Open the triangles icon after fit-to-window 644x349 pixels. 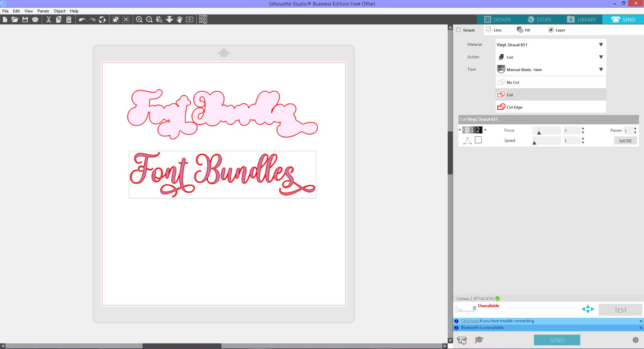(x=203, y=19)
